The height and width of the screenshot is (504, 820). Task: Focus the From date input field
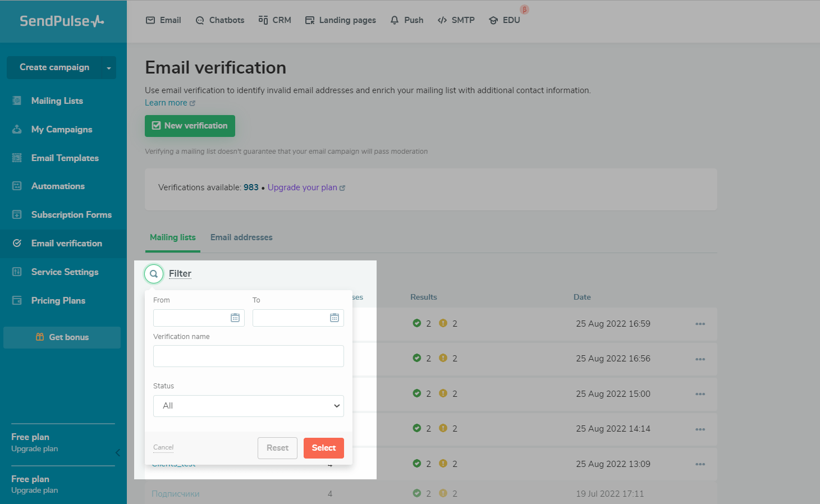(x=199, y=318)
